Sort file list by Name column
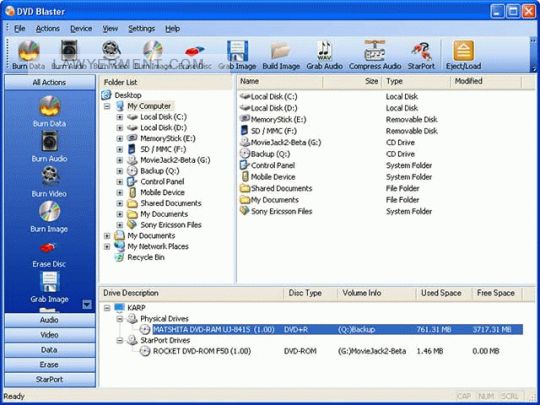Screen dimensions: 540x405 click(x=280, y=82)
